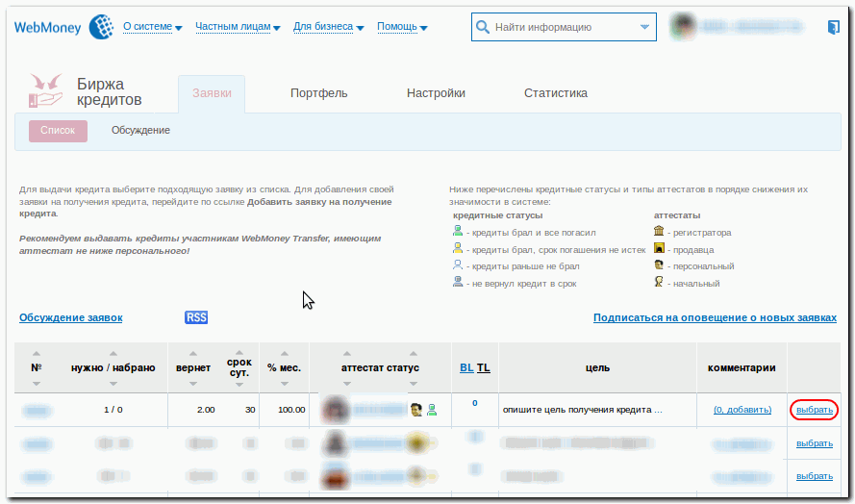
Task: Sort by статус descending arrow
Action: pyautogui.click(x=414, y=384)
